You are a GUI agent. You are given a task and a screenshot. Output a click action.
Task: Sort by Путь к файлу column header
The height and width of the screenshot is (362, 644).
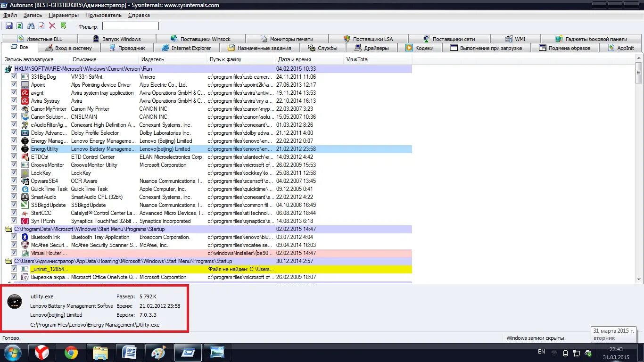click(x=241, y=59)
